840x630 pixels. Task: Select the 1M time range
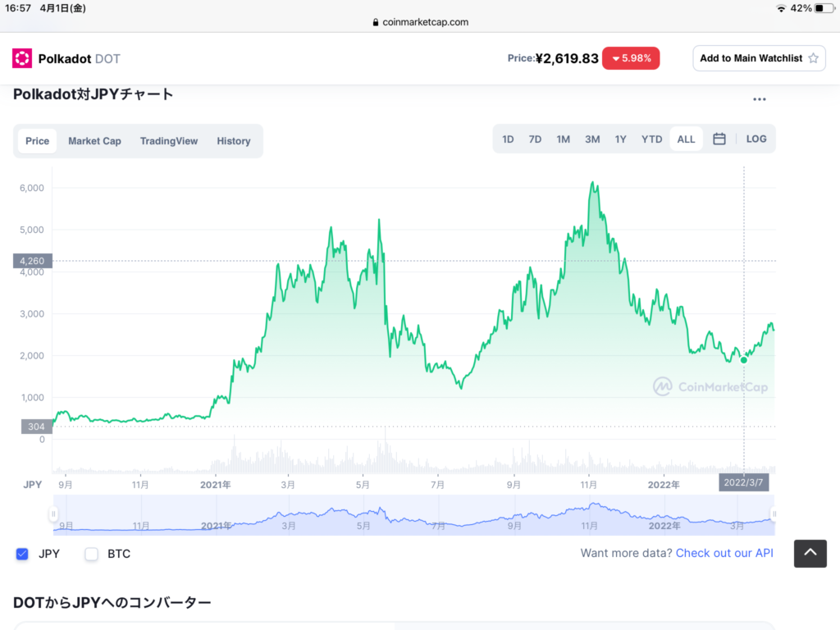563,139
